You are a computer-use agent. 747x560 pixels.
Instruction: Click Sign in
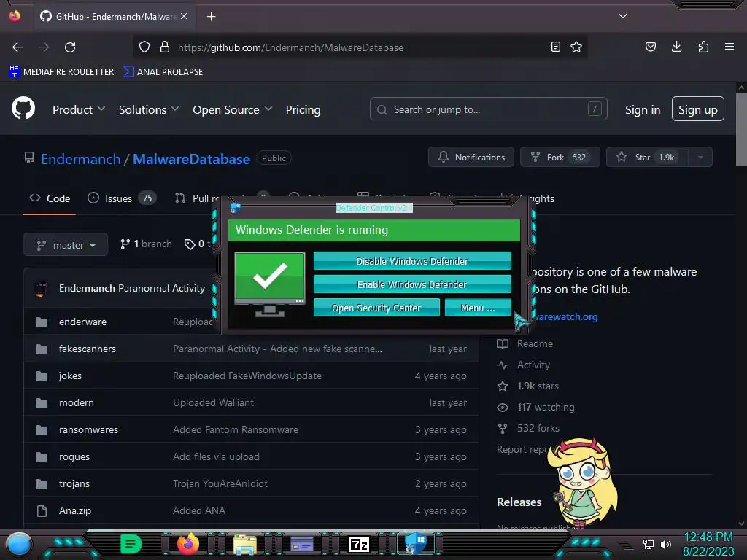click(643, 109)
